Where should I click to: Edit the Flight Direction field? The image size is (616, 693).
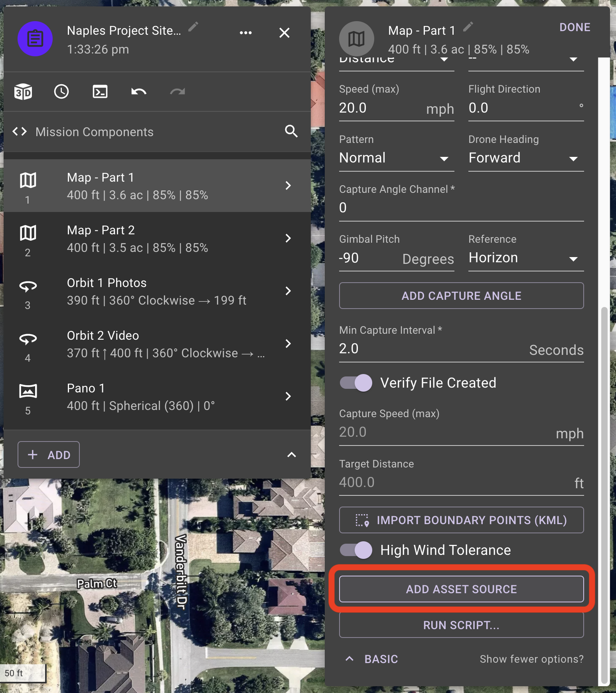pos(526,108)
